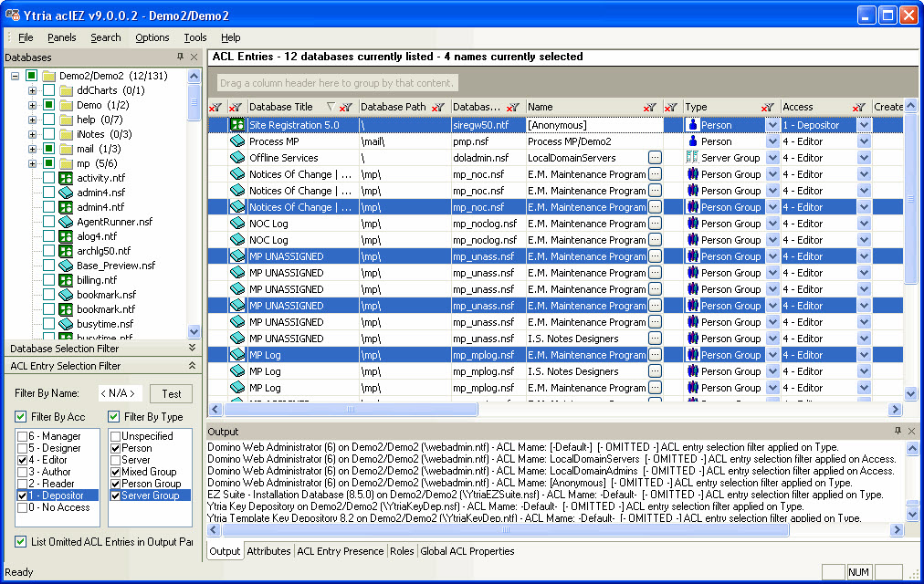Expand the Database Selection Filter section

click(x=192, y=348)
